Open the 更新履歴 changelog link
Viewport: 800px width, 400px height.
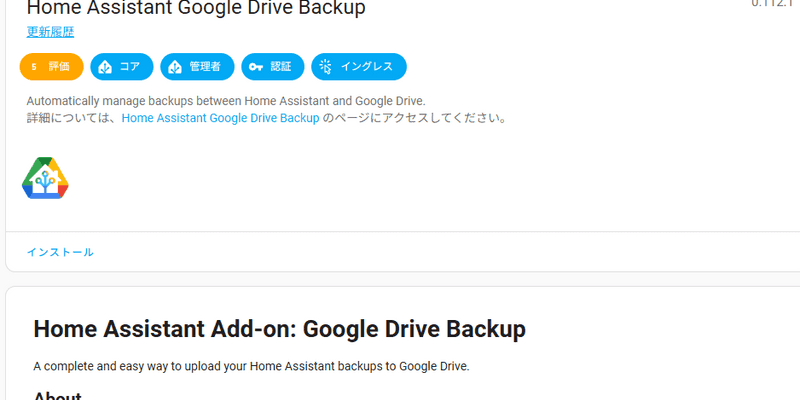coord(50,32)
